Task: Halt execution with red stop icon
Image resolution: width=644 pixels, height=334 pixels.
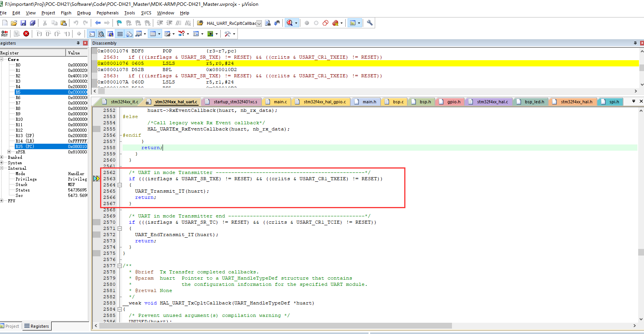Action: [26, 34]
